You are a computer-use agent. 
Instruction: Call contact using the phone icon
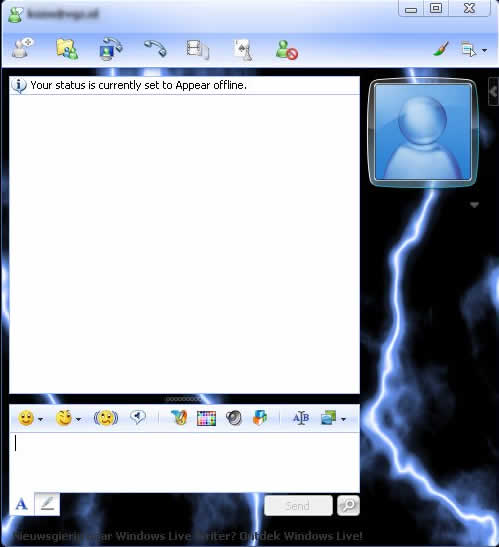tap(155, 48)
